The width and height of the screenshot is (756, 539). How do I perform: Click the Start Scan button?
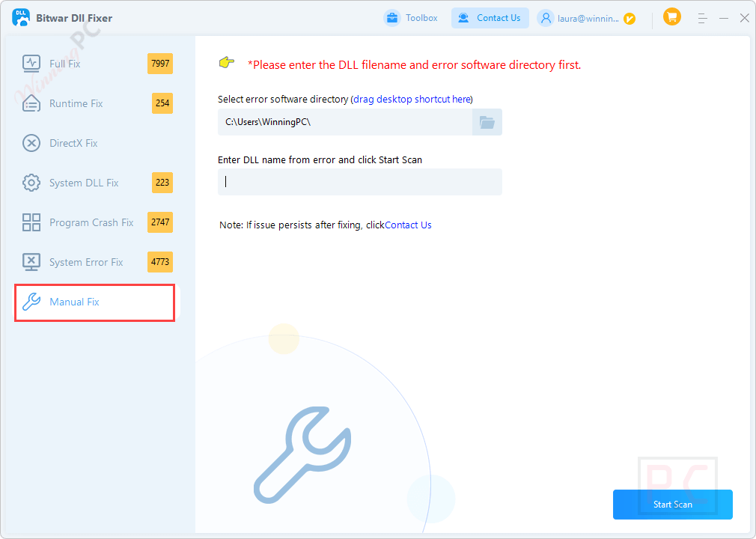click(x=672, y=504)
